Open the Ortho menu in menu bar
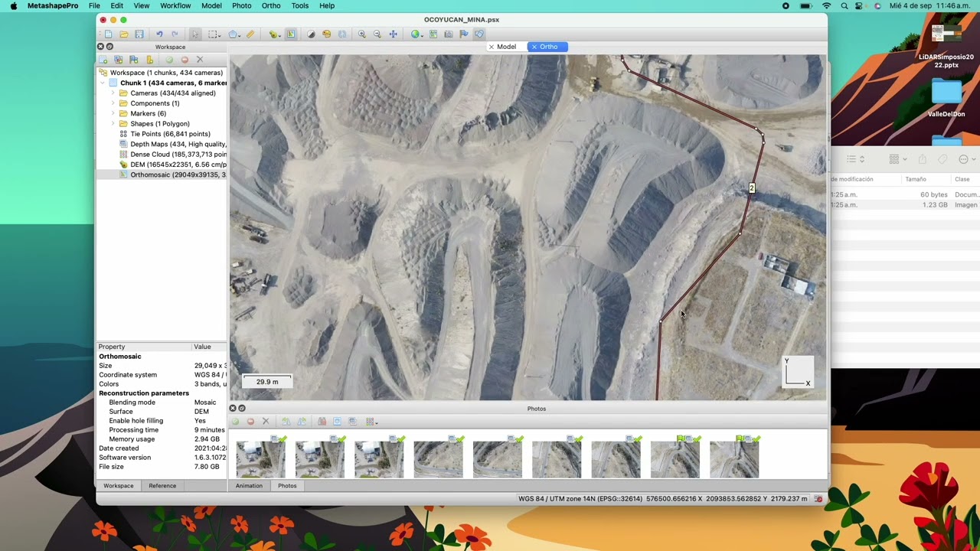The height and width of the screenshot is (551, 980). point(271,5)
